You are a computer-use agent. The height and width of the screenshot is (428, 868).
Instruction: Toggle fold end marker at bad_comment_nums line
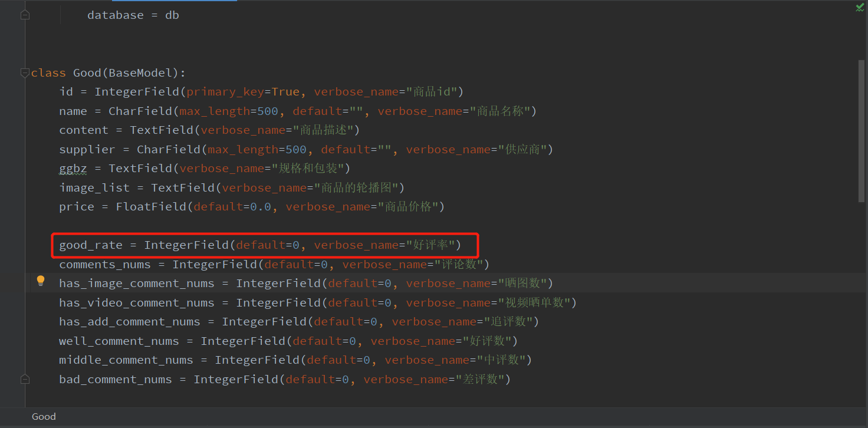25,379
